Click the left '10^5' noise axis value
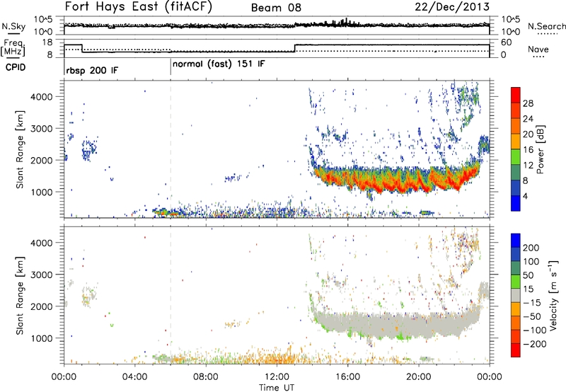Viewport: 566px width, 392px height. point(43,19)
